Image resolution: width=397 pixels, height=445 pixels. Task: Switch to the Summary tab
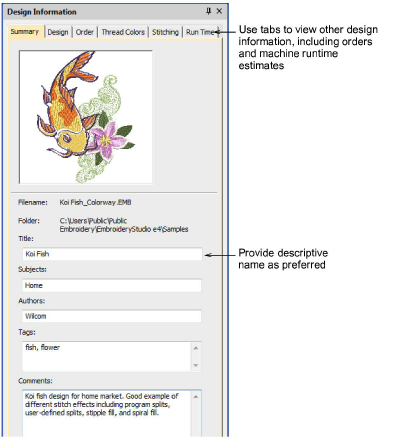click(x=25, y=32)
